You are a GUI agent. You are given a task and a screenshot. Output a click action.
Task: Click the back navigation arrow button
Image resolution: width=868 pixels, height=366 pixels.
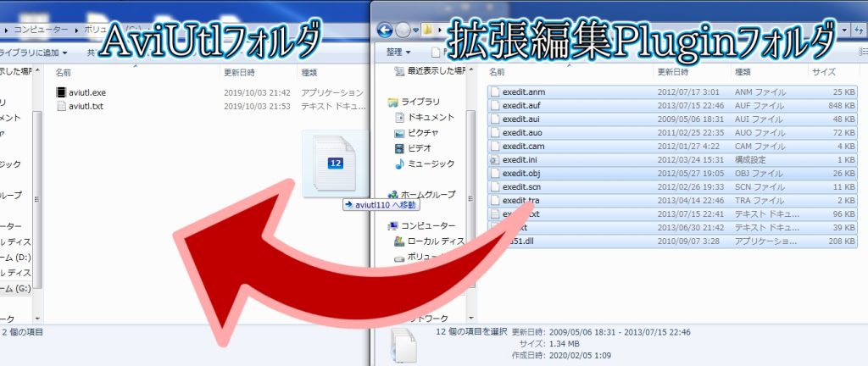pos(384,30)
